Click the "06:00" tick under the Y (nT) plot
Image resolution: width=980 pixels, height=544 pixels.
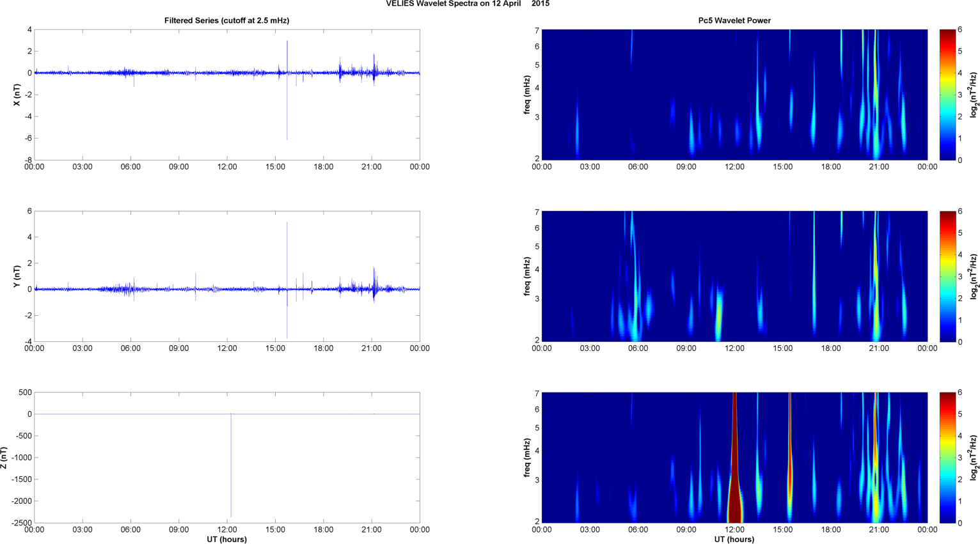[130, 348]
